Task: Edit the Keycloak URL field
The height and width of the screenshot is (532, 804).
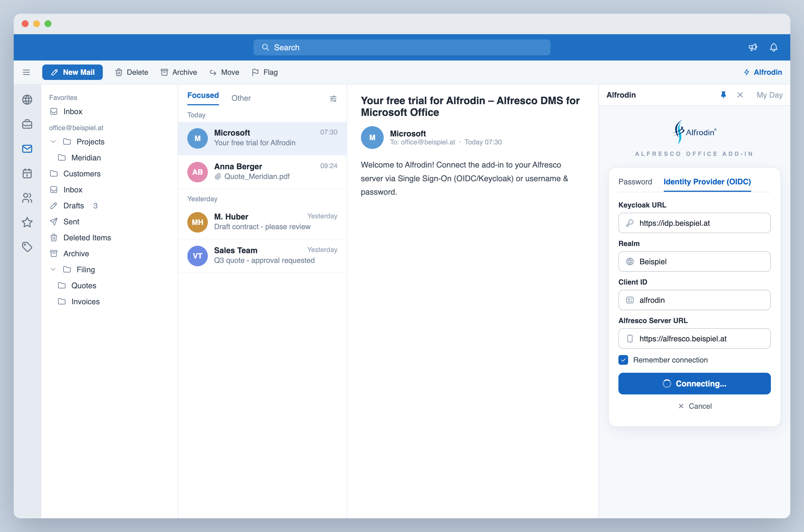Action: [x=694, y=223]
